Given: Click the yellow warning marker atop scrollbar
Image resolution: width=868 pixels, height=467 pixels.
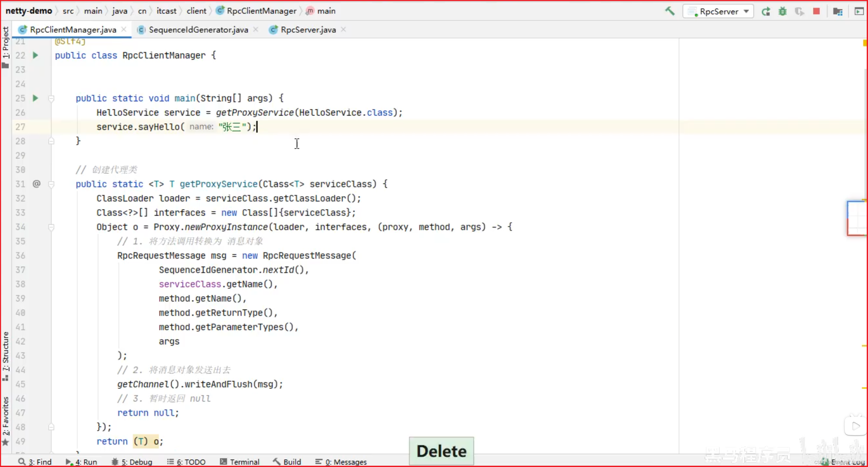Looking at the screenshot, I should click(x=865, y=43).
